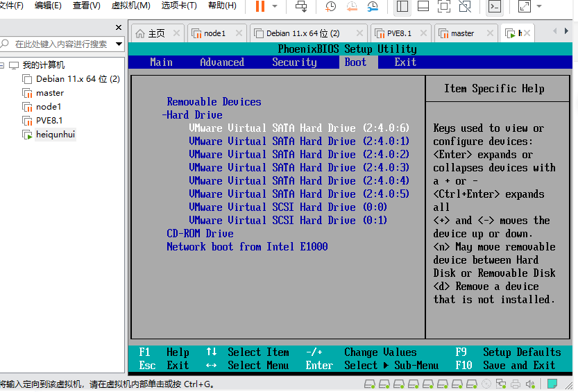Click SATA Hard Drive (2:4.0:3) entry
This screenshot has height=392, width=578.
(299, 168)
